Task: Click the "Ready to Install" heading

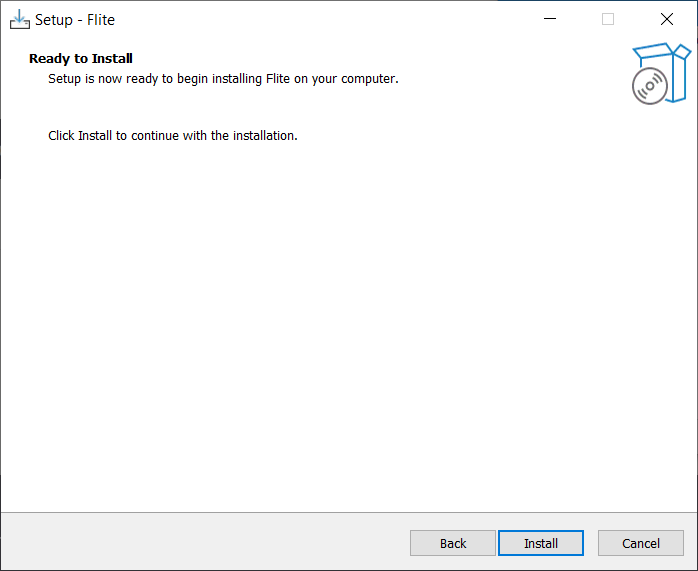Action: point(81,59)
